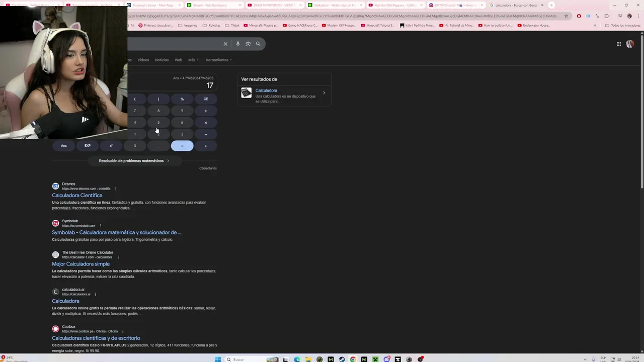Image resolution: width=644 pixels, height=362 pixels.
Task: Click calculator decimal point key
Action: click(x=158, y=146)
